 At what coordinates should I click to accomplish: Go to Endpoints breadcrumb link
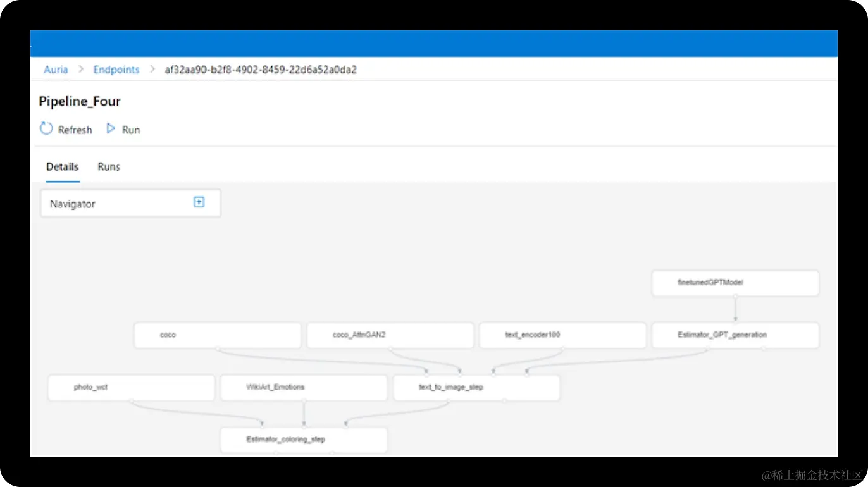116,70
